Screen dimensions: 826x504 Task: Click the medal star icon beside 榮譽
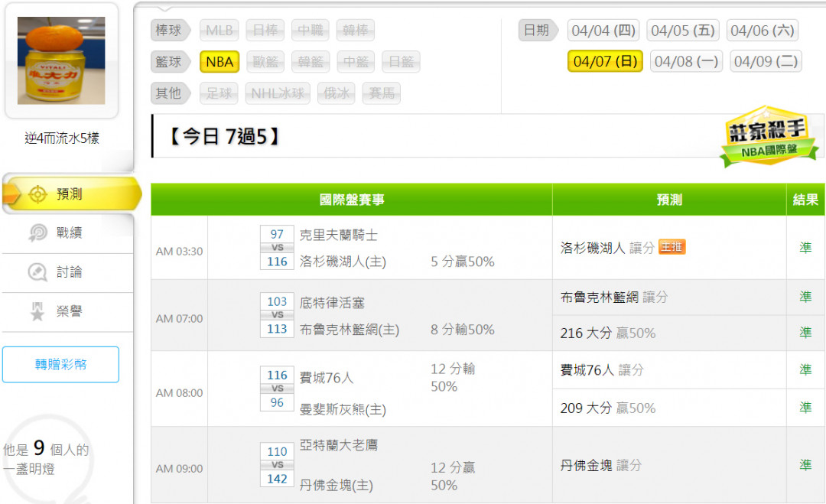(37, 311)
